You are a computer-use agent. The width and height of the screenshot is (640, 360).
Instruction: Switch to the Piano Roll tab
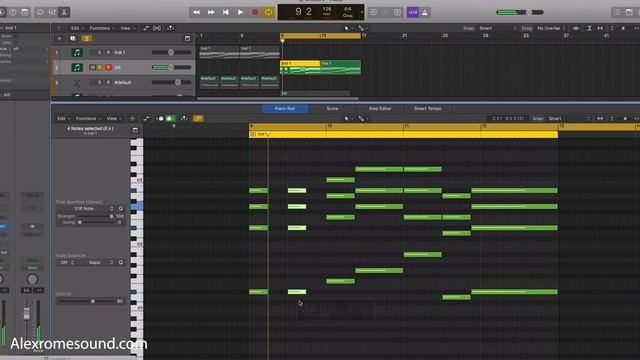click(285, 109)
